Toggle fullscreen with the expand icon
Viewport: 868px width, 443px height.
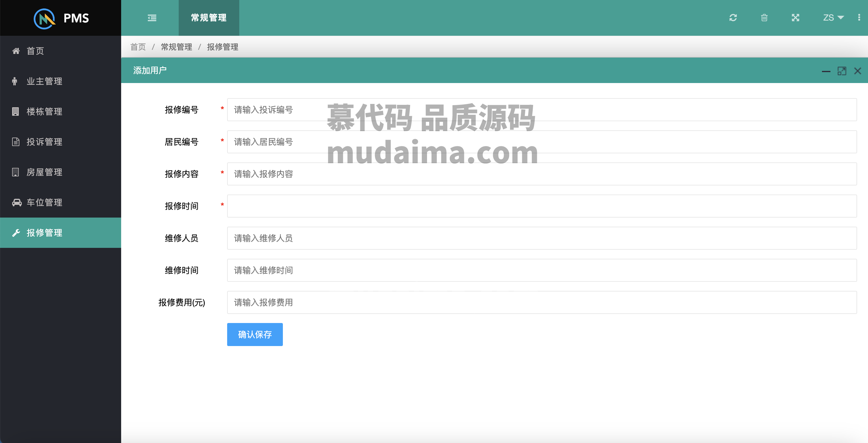tap(795, 18)
